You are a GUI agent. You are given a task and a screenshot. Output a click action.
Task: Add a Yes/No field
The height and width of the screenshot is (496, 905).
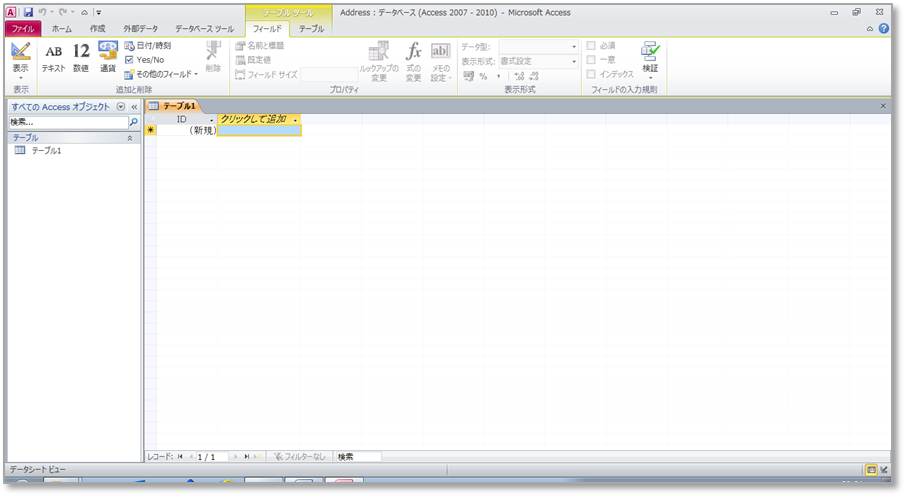[144, 60]
